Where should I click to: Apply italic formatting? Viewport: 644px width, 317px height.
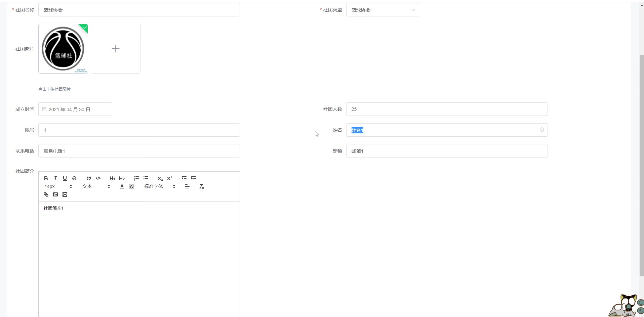tap(55, 178)
